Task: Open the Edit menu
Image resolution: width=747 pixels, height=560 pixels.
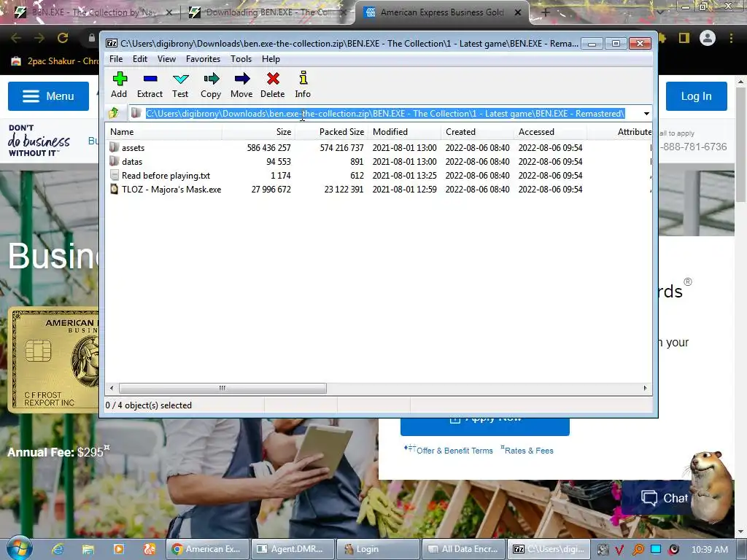Action: click(139, 59)
